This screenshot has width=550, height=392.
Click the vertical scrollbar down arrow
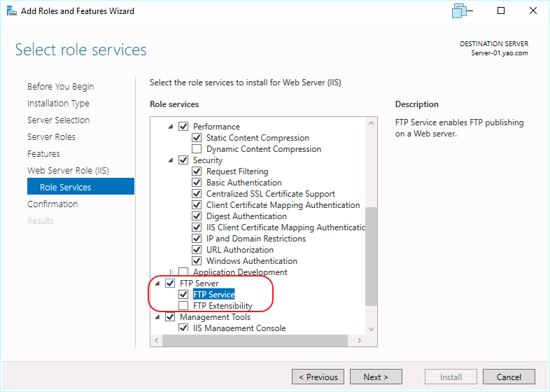[x=371, y=329]
